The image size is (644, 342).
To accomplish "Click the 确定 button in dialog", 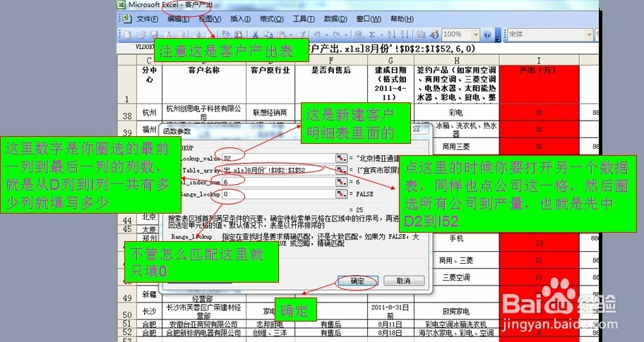I will (357, 281).
